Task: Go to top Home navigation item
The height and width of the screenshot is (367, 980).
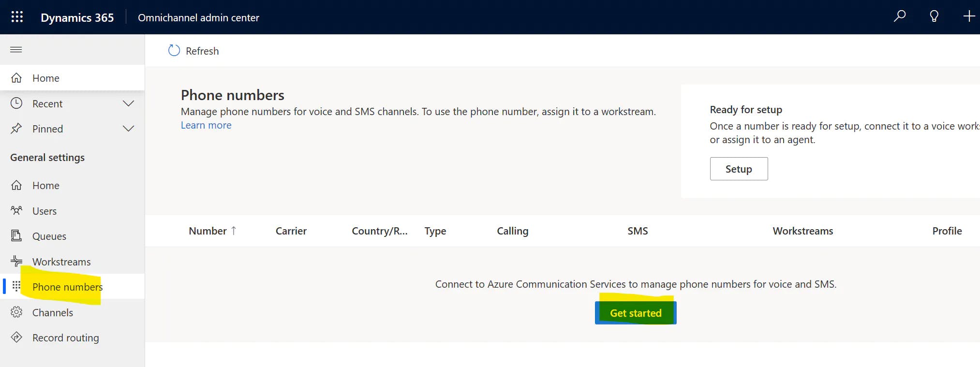Action: [x=73, y=78]
